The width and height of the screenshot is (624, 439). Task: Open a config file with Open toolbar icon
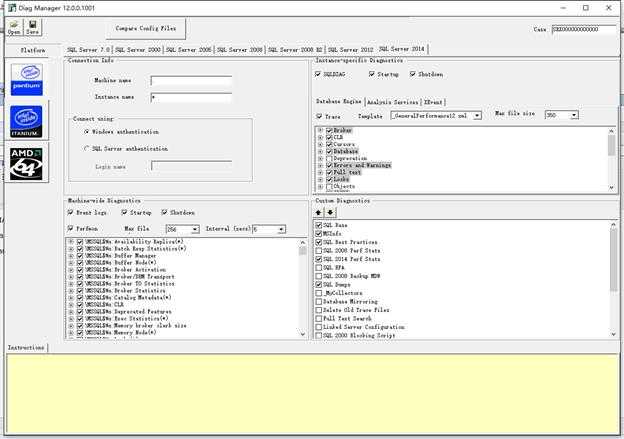[x=14, y=27]
